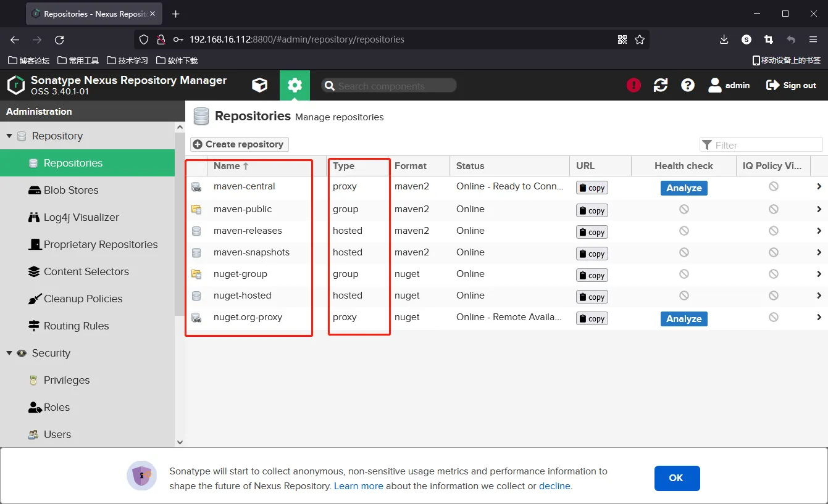
Task: Click Sign out
Action: click(791, 85)
